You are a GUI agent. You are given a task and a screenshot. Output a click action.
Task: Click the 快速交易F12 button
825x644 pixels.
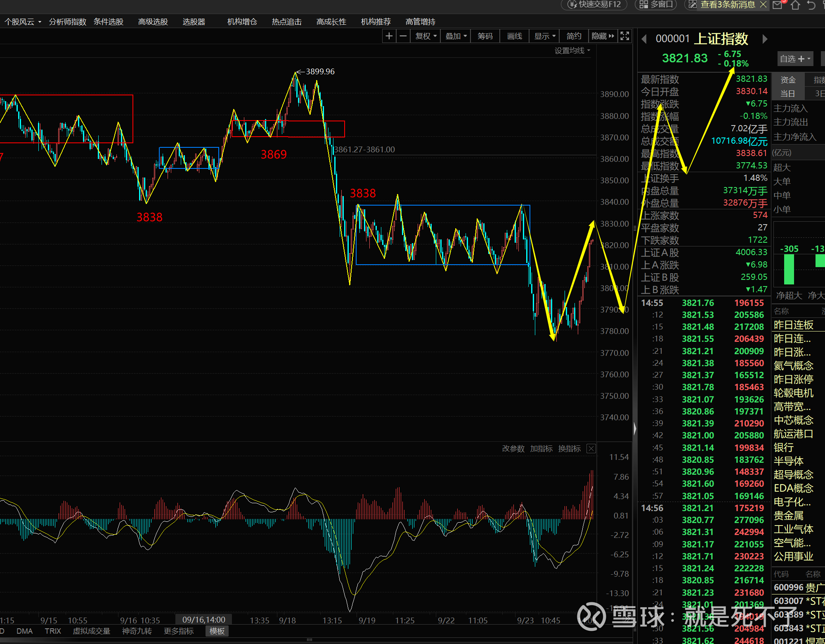(594, 5)
